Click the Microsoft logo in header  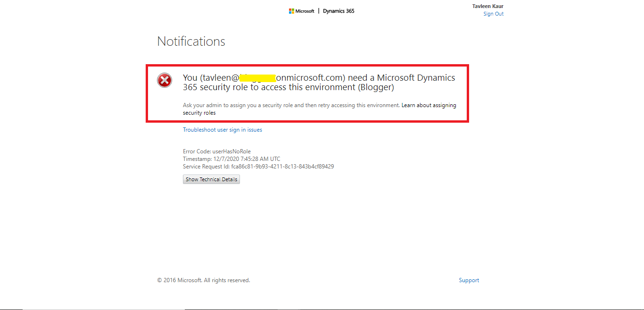(x=302, y=11)
